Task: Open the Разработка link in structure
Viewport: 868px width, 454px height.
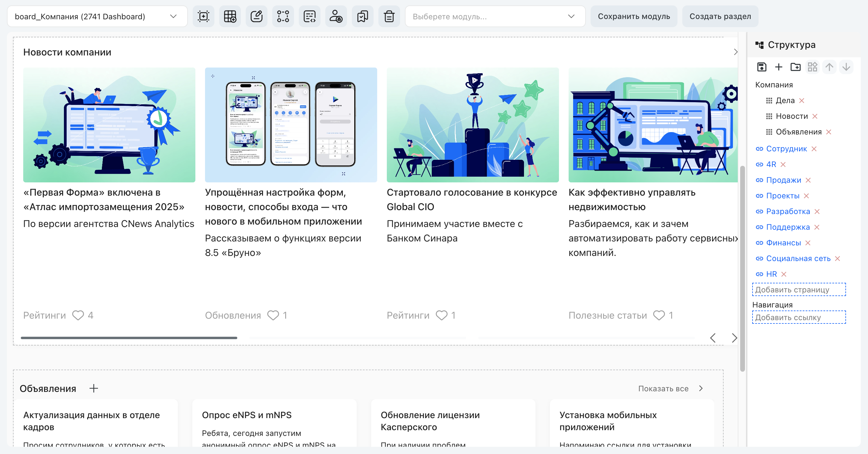Action: 788,212
